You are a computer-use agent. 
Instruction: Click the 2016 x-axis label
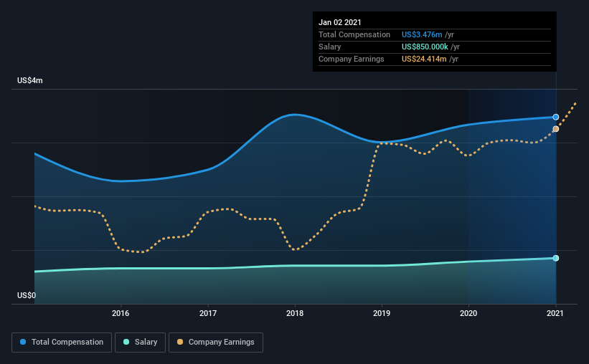coord(121,313)
